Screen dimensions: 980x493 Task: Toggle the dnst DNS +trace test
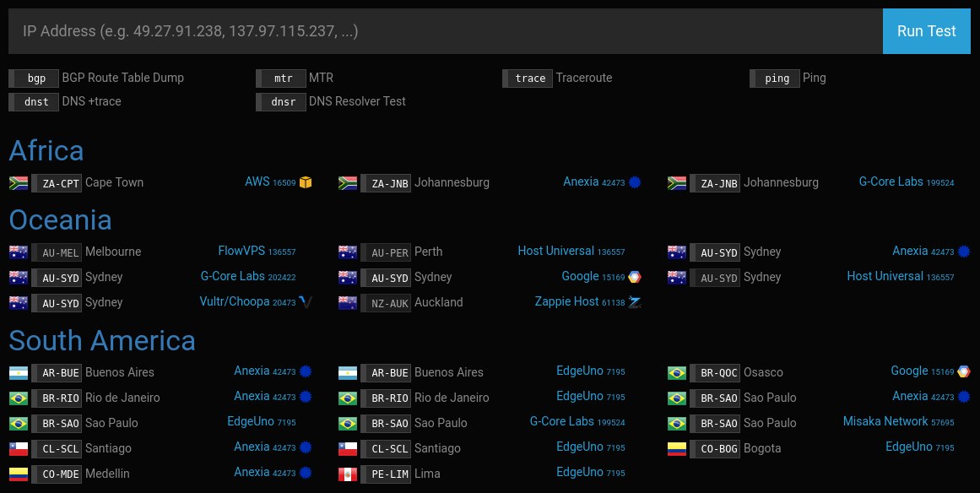click(x=34, y=102)
